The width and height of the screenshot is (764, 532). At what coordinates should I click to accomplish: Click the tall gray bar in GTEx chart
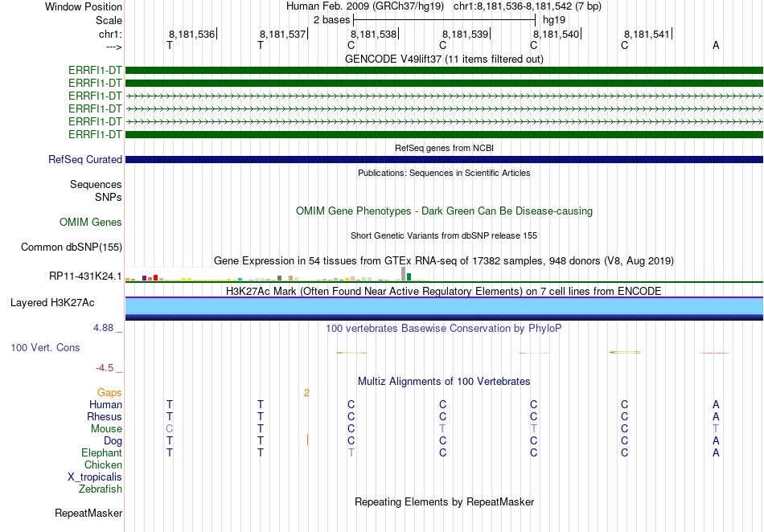[403, 273]
